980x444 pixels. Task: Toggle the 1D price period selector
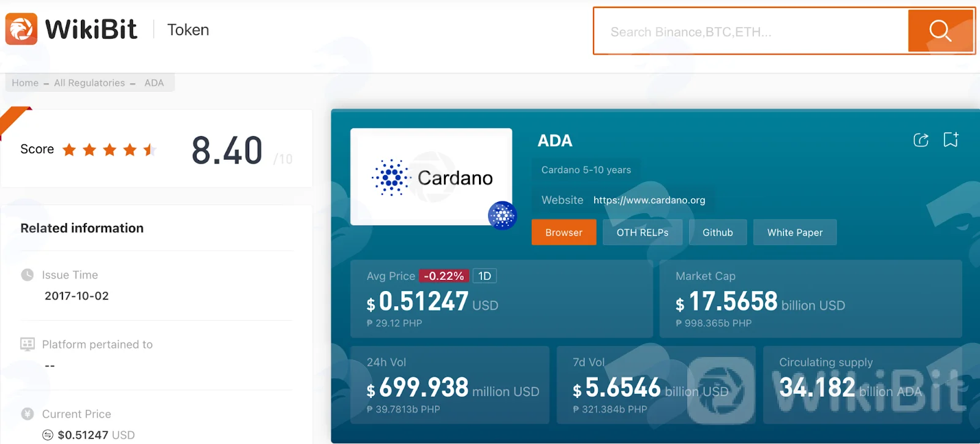coord(484,276)
